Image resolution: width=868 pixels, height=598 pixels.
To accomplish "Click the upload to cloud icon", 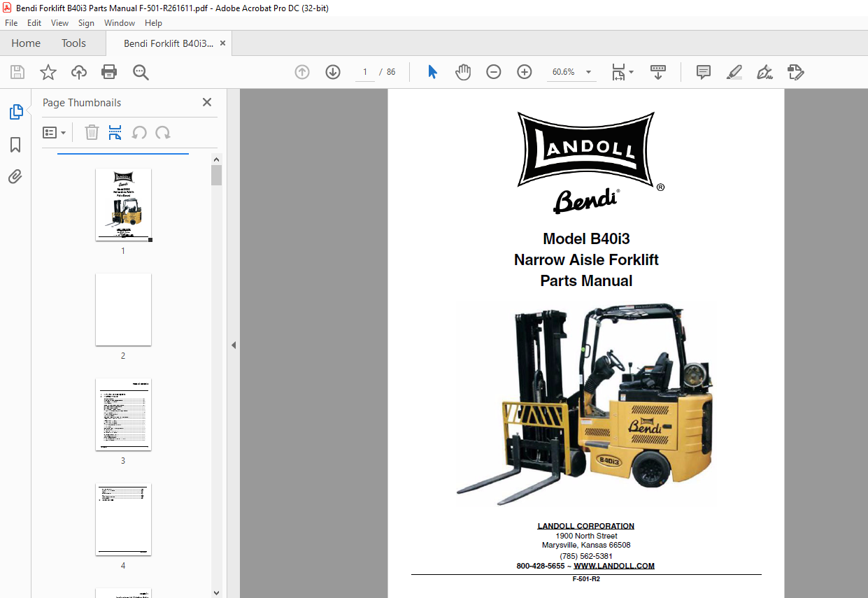I will 79,72.
